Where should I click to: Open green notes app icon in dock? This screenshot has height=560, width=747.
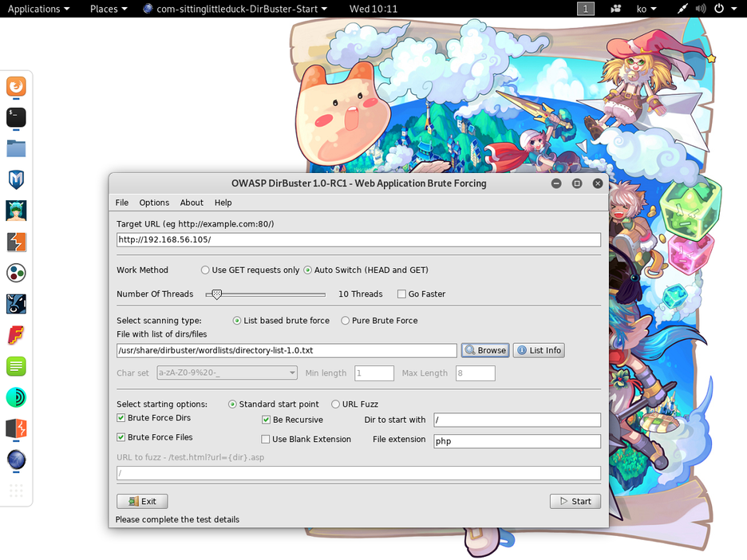(16, 366)
